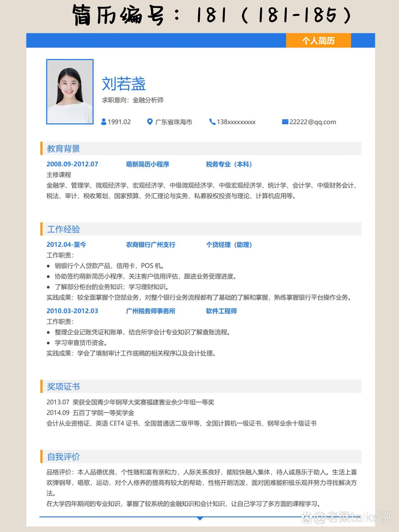Click the phone handset icon

pyautogui.click(x=212, y=122)
